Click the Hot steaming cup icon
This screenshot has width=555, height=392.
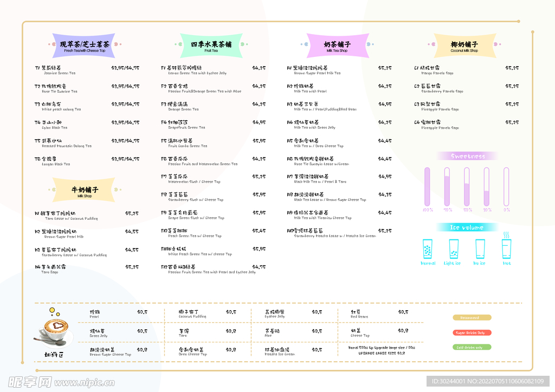[507, 246]
